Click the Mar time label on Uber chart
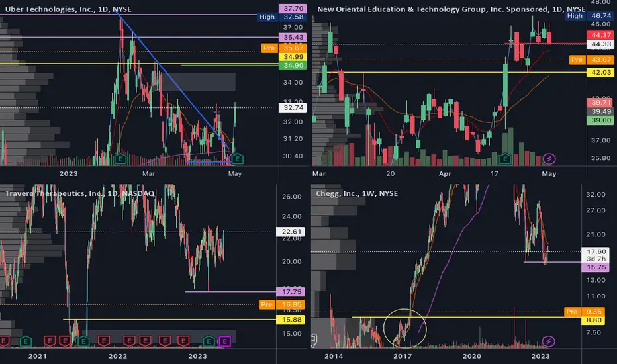Image resolution: width=617 pixels, height=364 pixels. [148, 173]
